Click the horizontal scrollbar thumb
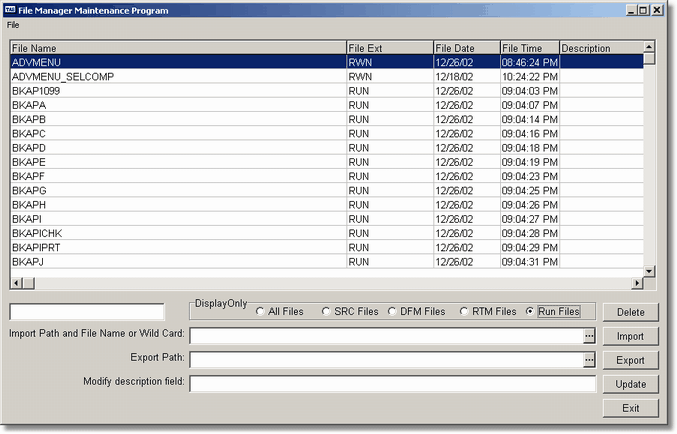Image resolution: width=677 pixels, height=434 pixels. pos(28,283)
